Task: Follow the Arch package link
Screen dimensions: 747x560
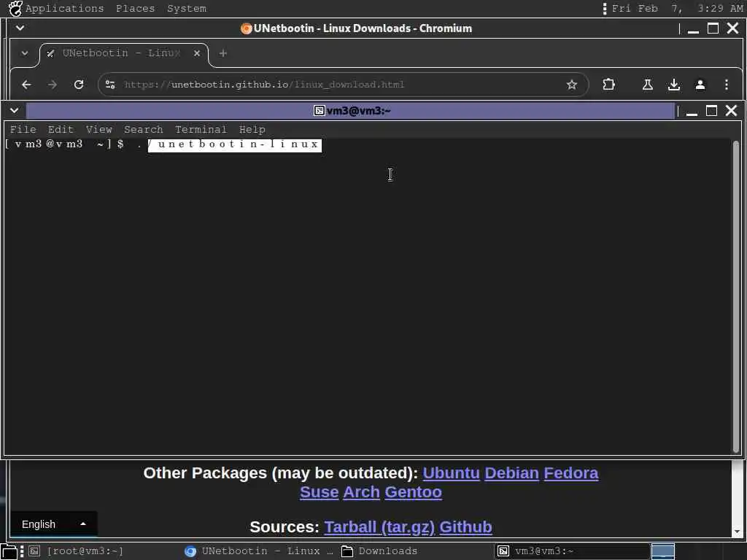Action: point(362,492)
